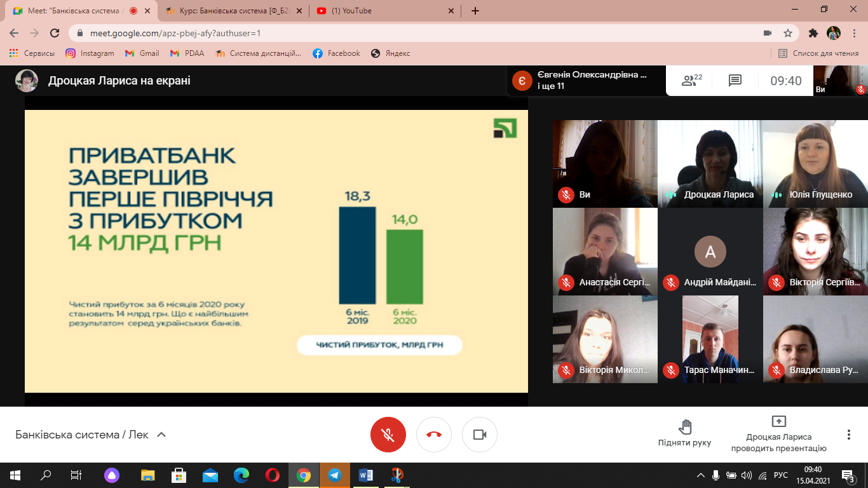Select Владислава Ру video tile
Screen dimensions: 868x488
(x=815, y=339)
